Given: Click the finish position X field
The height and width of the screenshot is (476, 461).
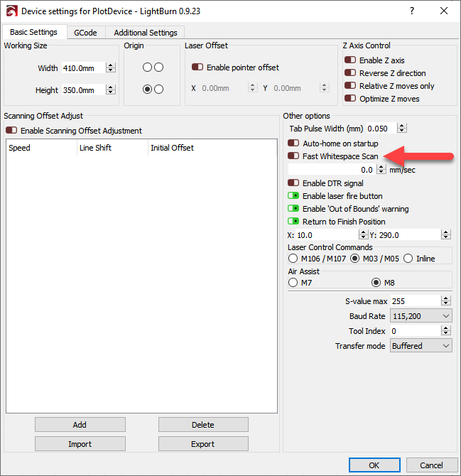Looking at the screenshot, I should (x=327, y=234).
